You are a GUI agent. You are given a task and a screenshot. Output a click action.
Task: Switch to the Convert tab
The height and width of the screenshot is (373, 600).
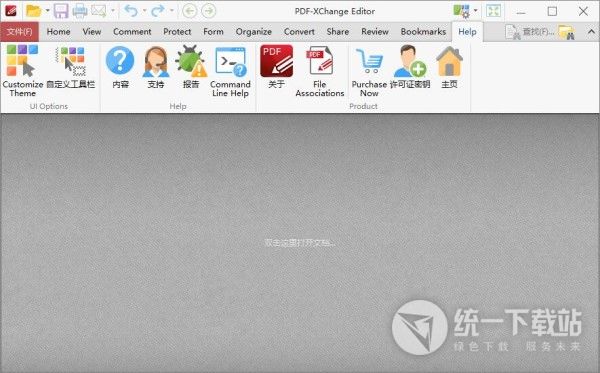pyautogui.click(x=299, y=32)
